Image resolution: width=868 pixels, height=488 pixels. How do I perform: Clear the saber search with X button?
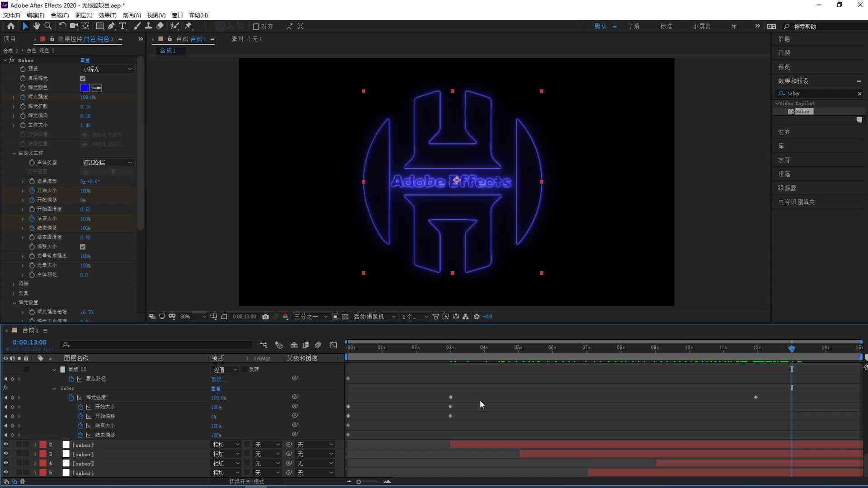[859, 94]
